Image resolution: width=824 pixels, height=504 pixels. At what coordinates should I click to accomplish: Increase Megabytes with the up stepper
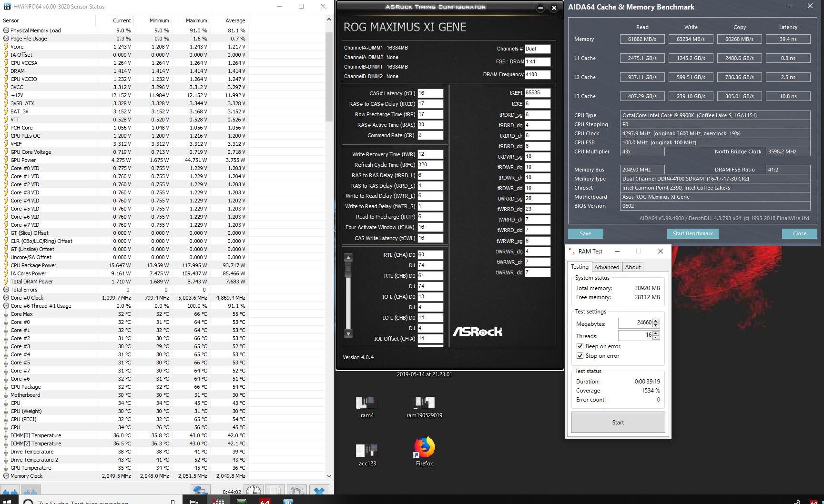(656, 321)
